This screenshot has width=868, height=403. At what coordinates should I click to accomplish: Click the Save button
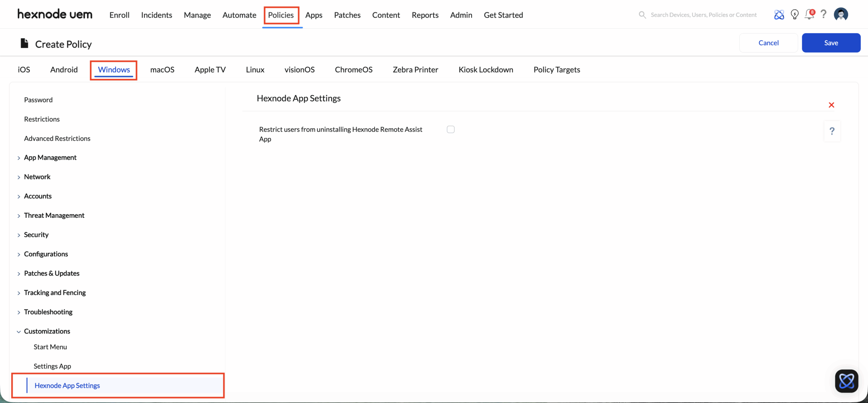pos(831,43)
